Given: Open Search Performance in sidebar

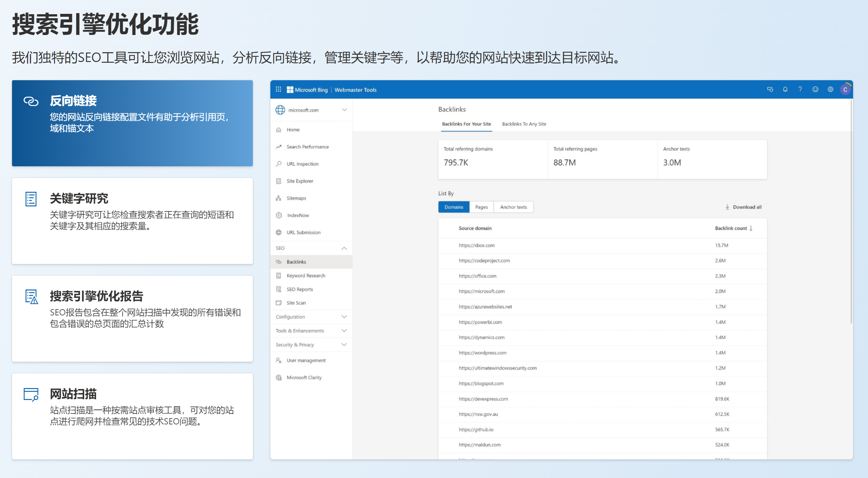Looking at the screenshot, I should tap(311, 147).
